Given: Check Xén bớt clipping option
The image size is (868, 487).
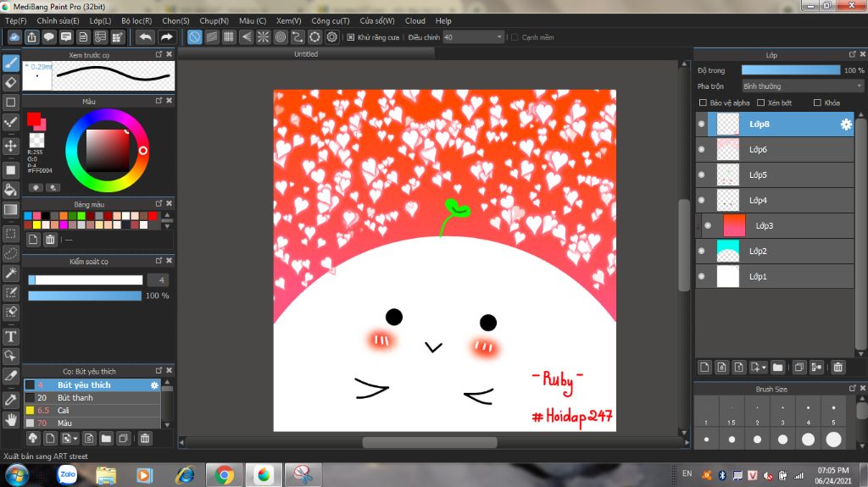Looking at the screenshot, I should point(760,102).
